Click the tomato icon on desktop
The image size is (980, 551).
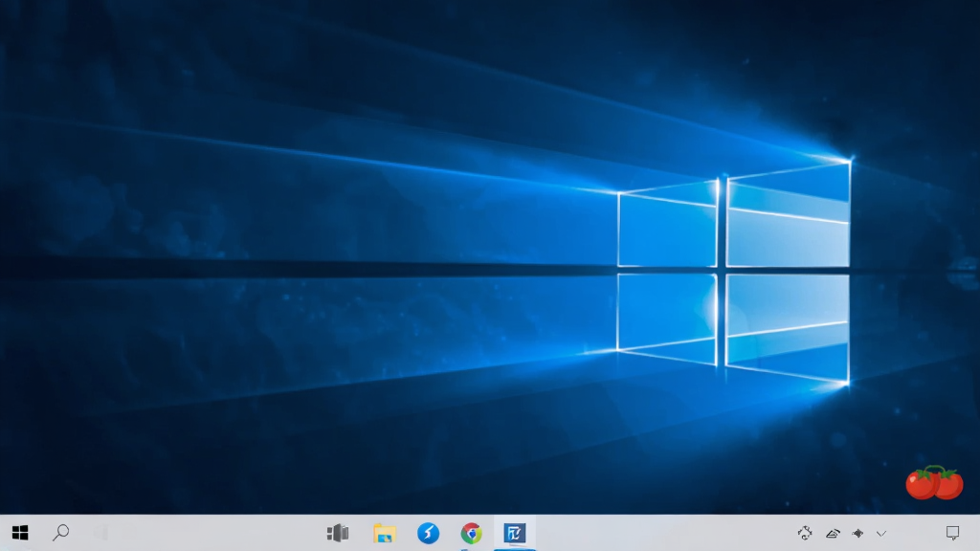click(934, 482)
